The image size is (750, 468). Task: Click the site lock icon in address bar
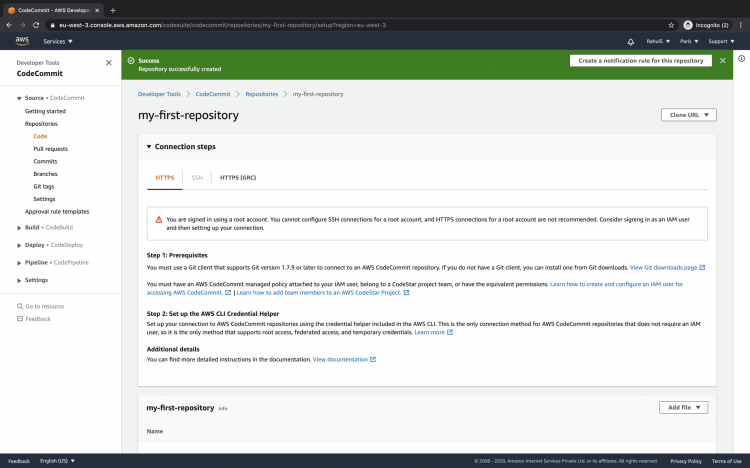(x=53, y=25)
